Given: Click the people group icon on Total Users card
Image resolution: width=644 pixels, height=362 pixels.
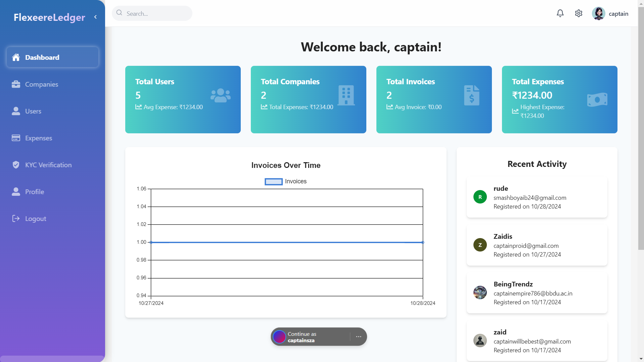Looking at the screenshot, I should pyautogui.click(x=221, y=95).
